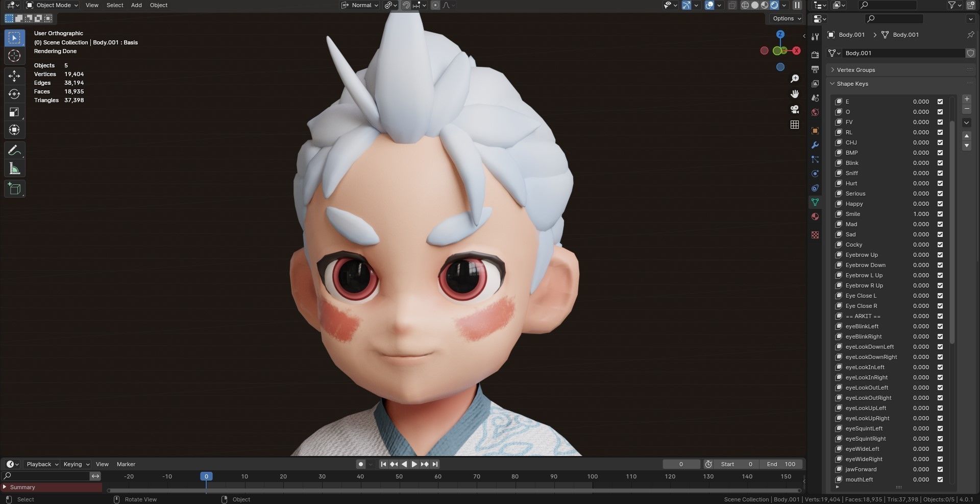The image size is (980, 504).
Task: Open the Physics properties tab
Action: coord(815,174)
